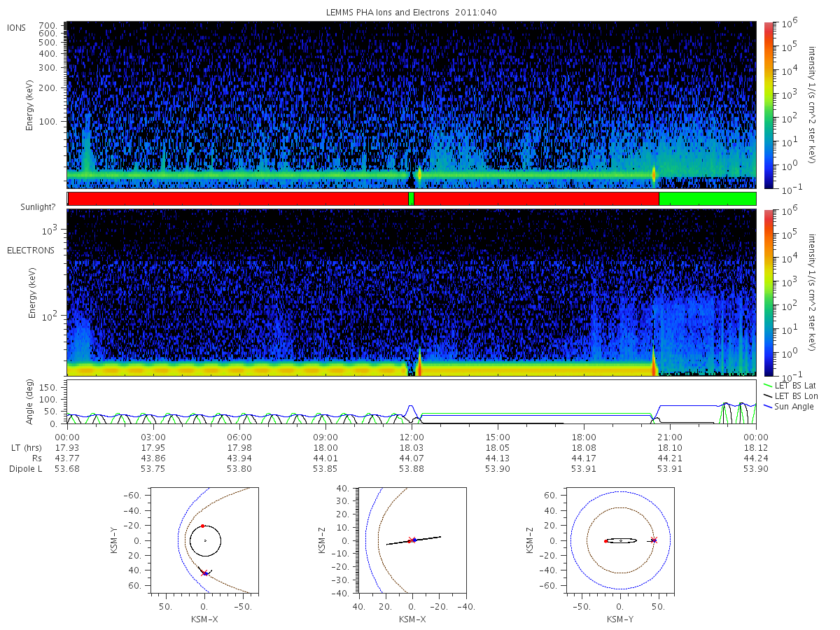Click the final green segment of Sunlight bar
The width and height of the screenshot is (840, 630).
[708, 199]
